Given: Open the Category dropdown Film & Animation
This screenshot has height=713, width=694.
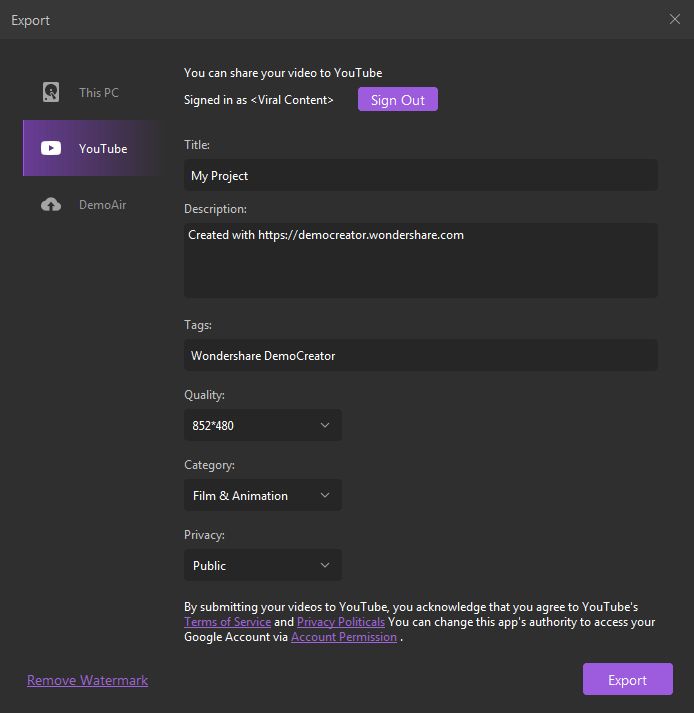Looking at the screenshot, I should 262,495.
